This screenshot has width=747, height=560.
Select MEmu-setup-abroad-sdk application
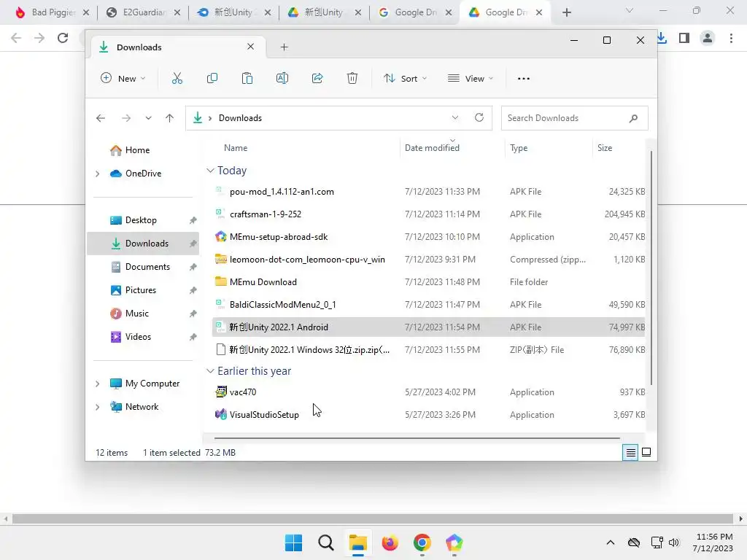[428, 237]
